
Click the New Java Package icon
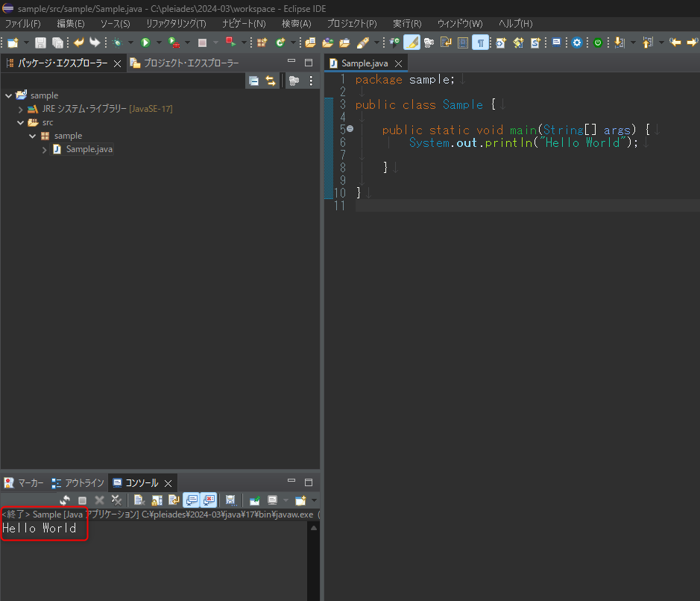tap(262, 43)
